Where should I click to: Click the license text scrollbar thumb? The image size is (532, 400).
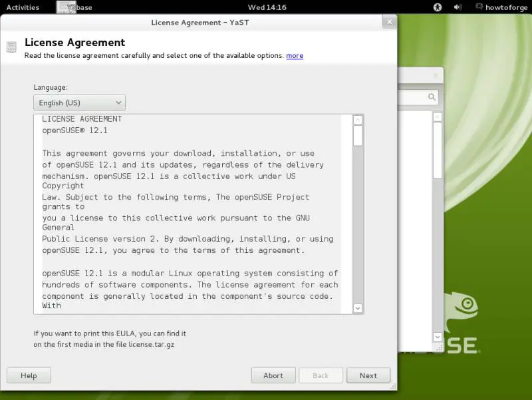[x=358, y=136]
